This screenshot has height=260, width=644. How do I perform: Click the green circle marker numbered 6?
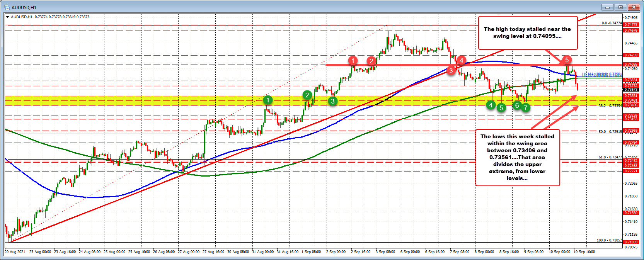517,105
